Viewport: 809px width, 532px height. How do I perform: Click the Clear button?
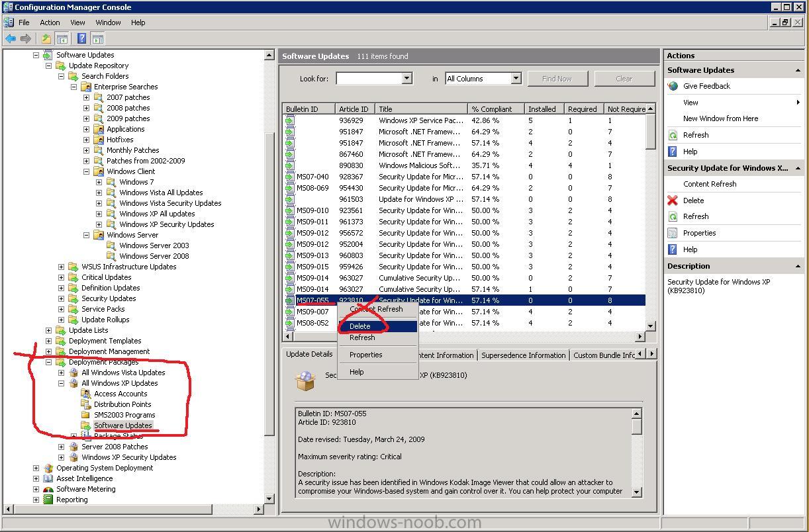(624, 79)
